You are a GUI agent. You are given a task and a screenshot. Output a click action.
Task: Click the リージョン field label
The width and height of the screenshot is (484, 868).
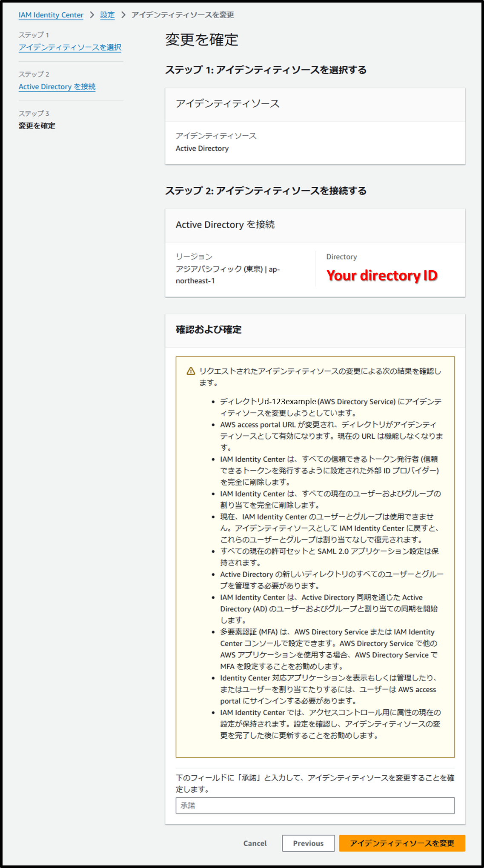pyautogui.click(x=194, y=257)
